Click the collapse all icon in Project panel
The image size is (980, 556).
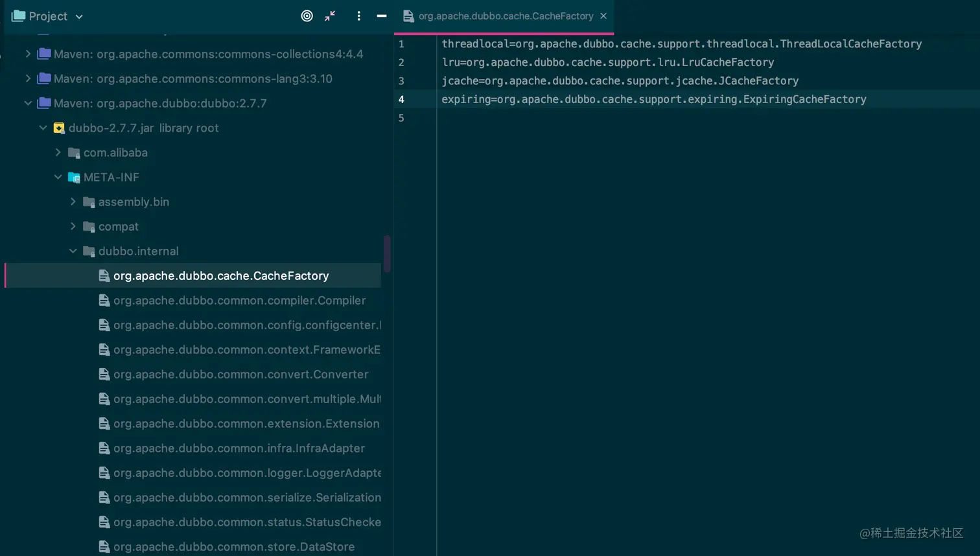point(330,16)
